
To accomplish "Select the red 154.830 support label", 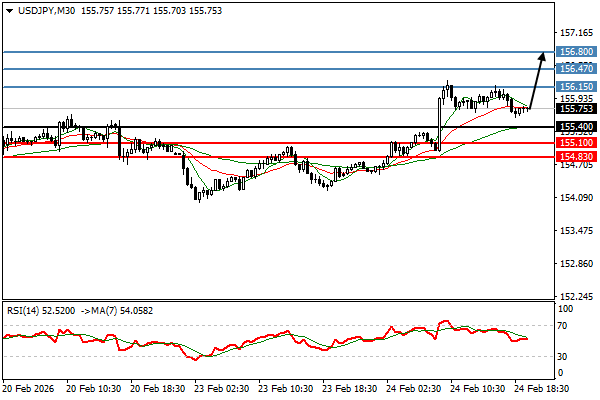I will (x=575, y=157).
